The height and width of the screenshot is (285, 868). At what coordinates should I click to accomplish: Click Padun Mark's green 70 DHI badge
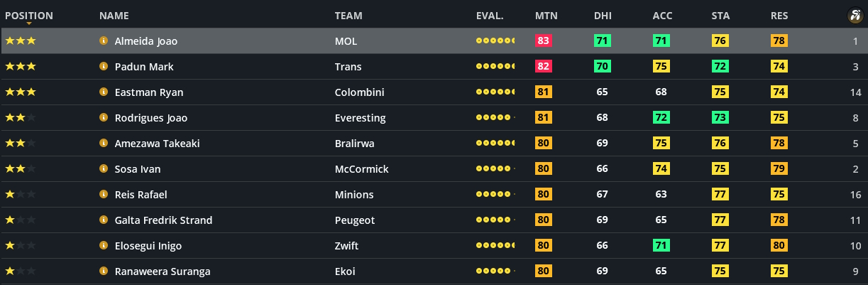(602, 67)
